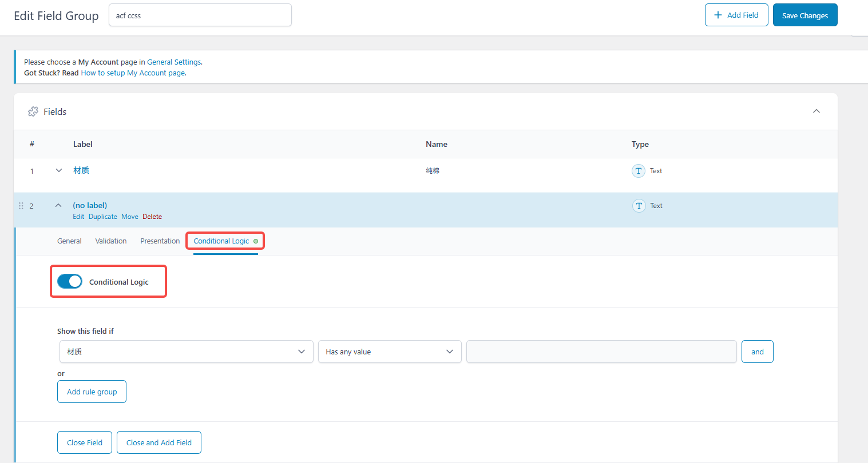Open the 材质 field selector dropdown
868x463 pixels.
pos(186,352)
